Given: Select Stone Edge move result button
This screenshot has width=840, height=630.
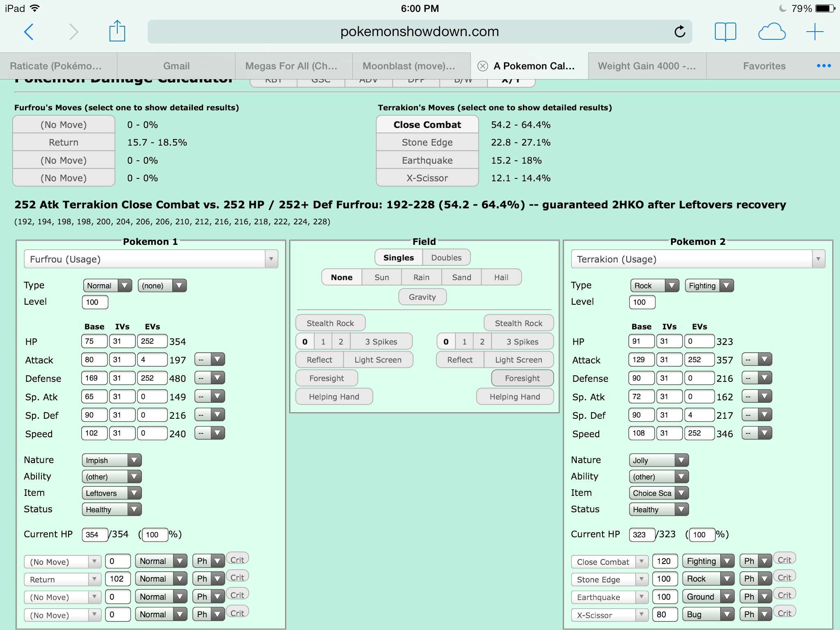Looking at the screenshot, I should [427, 142].
